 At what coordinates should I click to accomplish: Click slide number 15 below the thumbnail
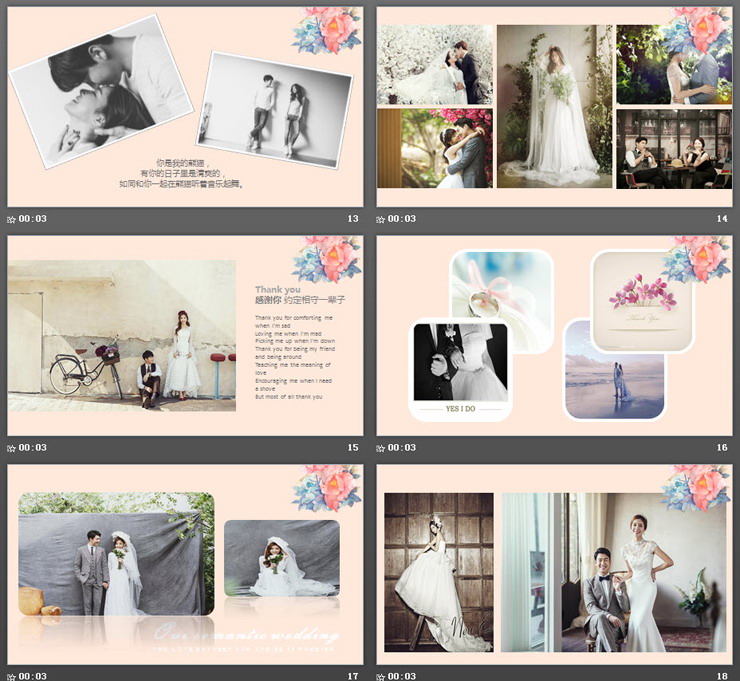(352, 448)
